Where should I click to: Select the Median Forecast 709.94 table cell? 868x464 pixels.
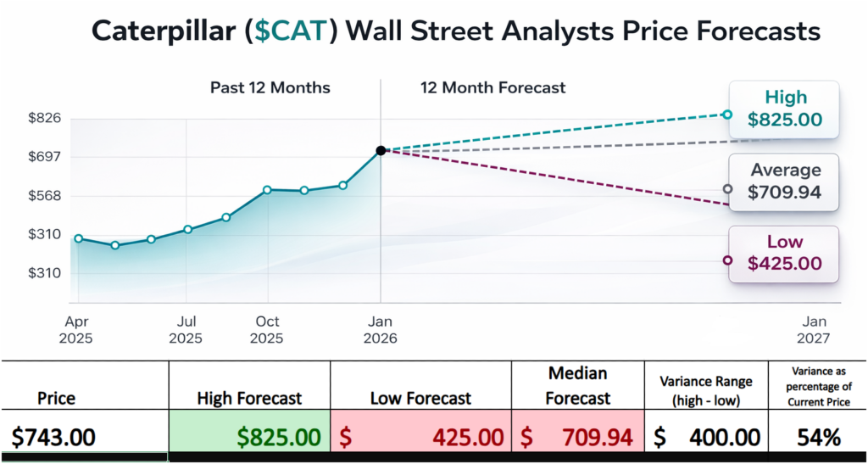point(578,437)
